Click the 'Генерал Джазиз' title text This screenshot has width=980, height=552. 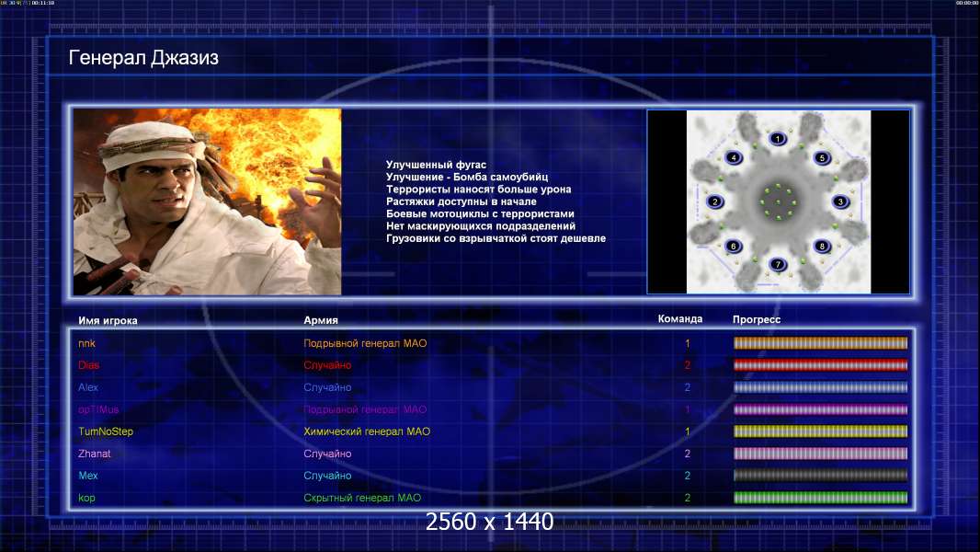tap(143, 59)
